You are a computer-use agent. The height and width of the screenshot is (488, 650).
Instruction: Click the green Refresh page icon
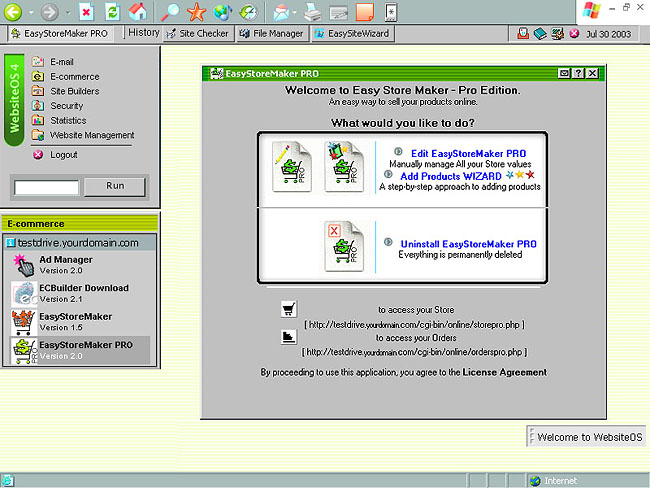tap(112, 12)
